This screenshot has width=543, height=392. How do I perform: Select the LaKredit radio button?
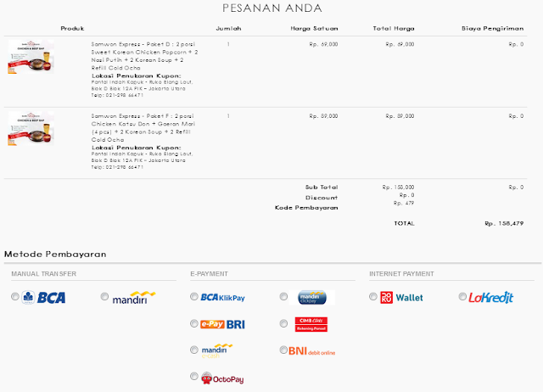click(x=462, y=296)
